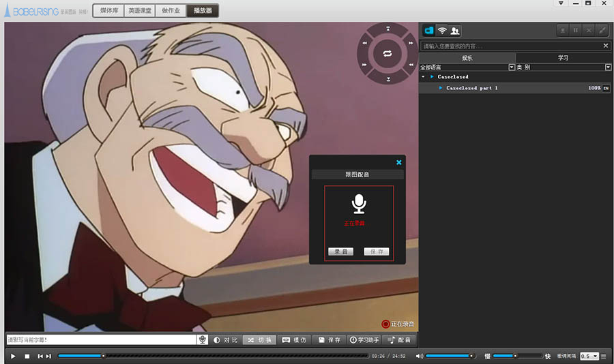Image resolution: width=614 pixels, height=364 pixels.
Task: Select the blue media list icon in the side panel
Action: click(429, 31)
